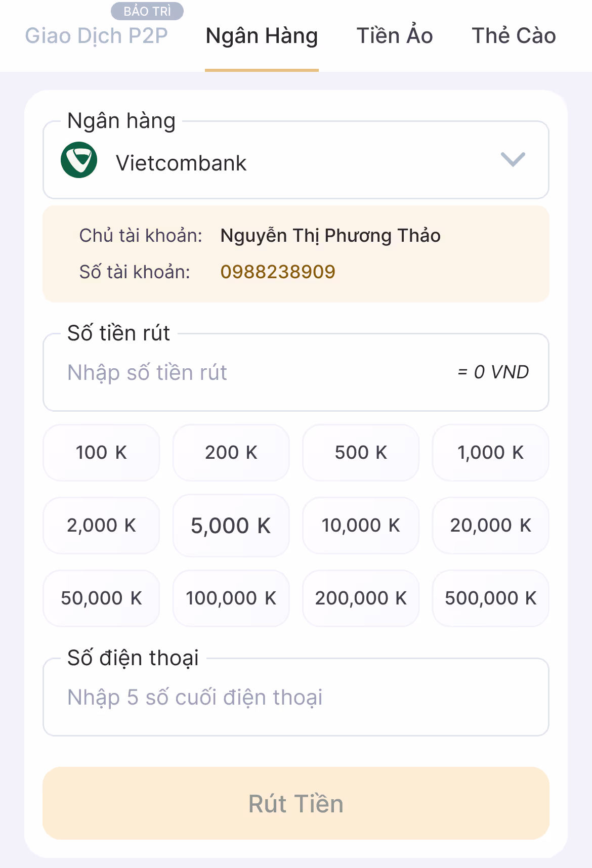Screen dimensions: 592x868
Task: Select the Ngân Hàng tab
Action: click(x=262, y=36)
